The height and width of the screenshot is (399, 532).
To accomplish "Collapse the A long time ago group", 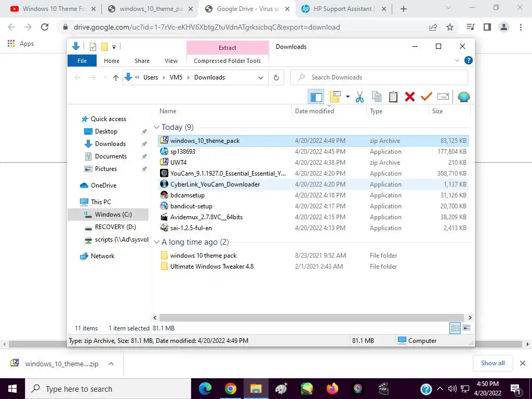I will [156, 242].
